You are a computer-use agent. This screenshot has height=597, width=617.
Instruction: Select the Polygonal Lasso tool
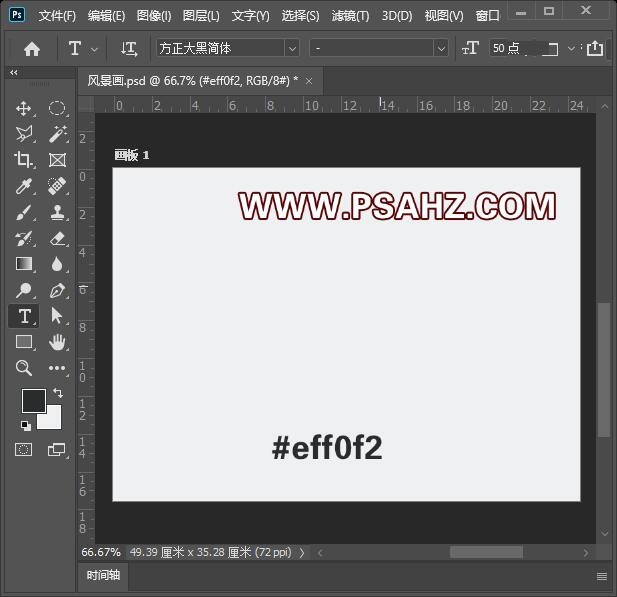point(24,134)
